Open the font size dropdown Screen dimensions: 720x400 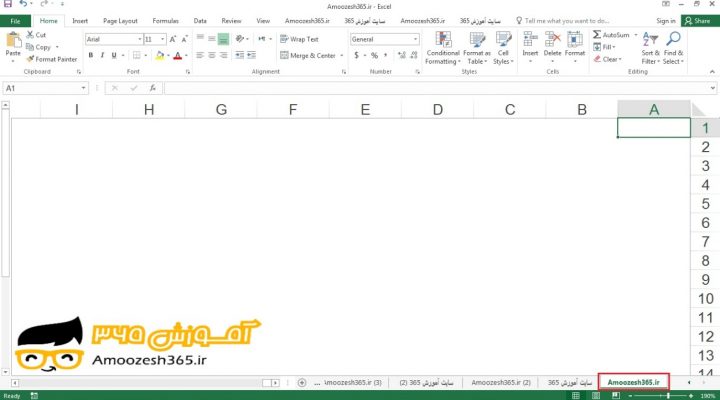163,39
